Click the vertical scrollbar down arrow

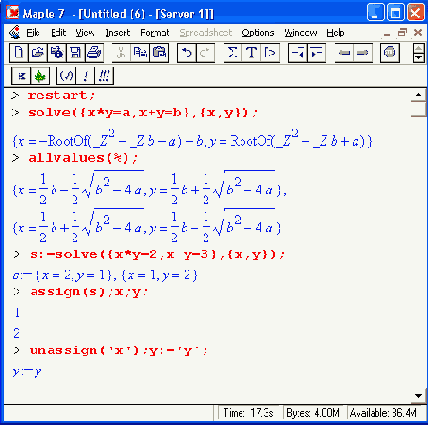(x=419, y=396)
